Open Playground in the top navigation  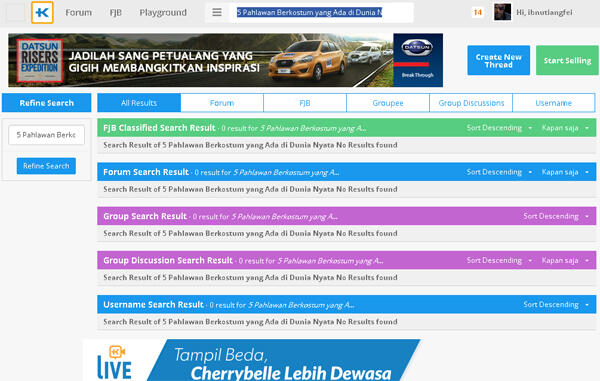pyautogui.click(x=163, y=13)
